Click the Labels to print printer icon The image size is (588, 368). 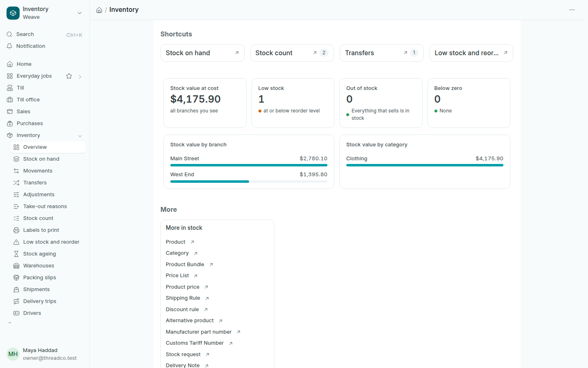tap(16, 230)
